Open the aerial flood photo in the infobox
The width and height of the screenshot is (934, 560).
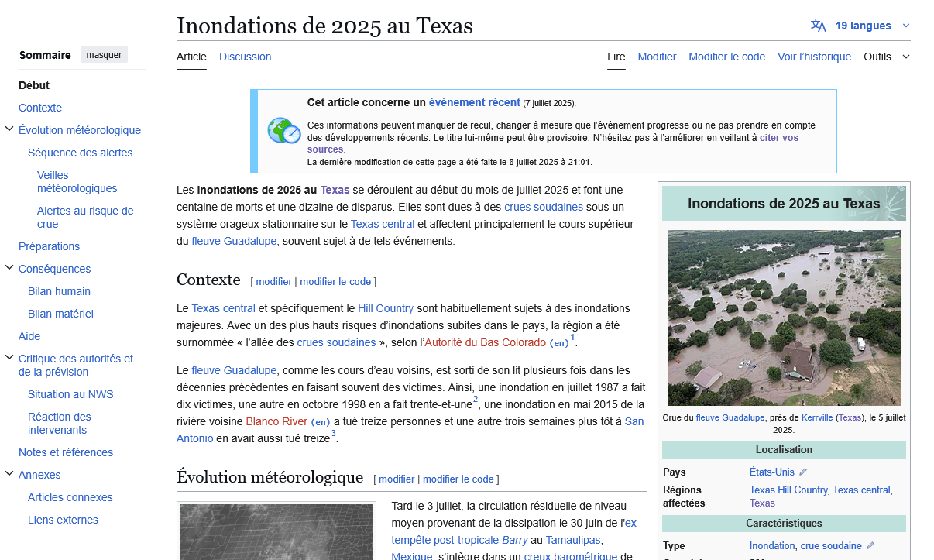click(784, 318)
